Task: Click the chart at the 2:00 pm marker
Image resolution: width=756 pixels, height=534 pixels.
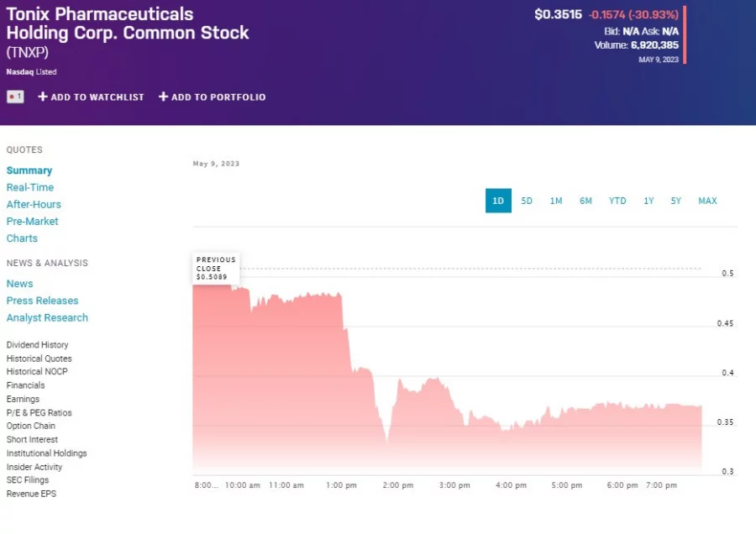Action: click(397, 485)
